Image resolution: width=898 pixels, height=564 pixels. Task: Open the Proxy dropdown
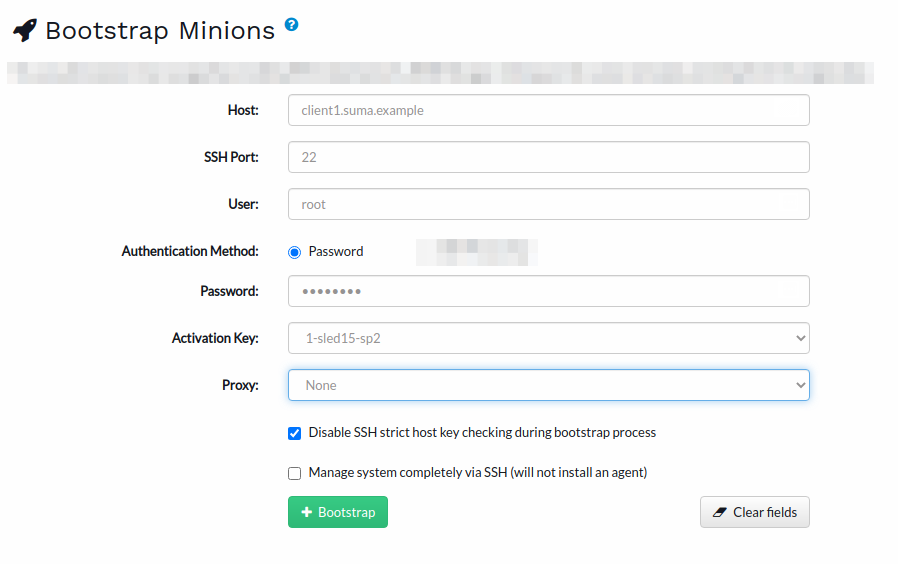tap(549, 385)
